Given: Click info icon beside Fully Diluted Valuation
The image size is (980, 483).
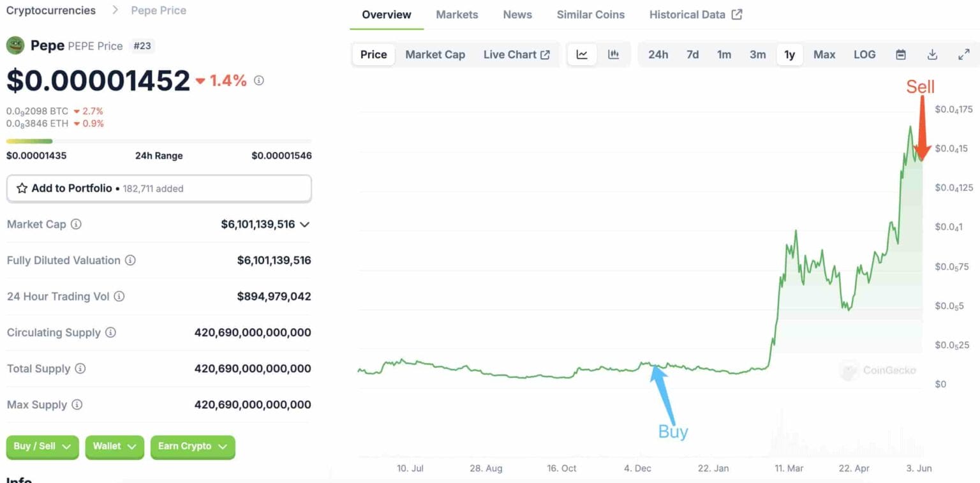Looking at the screenshot, I should tap(130, 260).
